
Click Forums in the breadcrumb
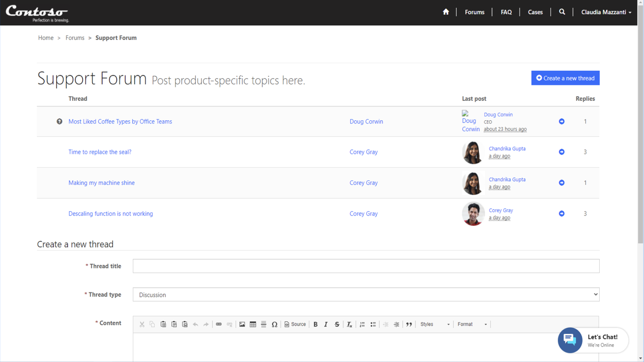coord(75,38)
